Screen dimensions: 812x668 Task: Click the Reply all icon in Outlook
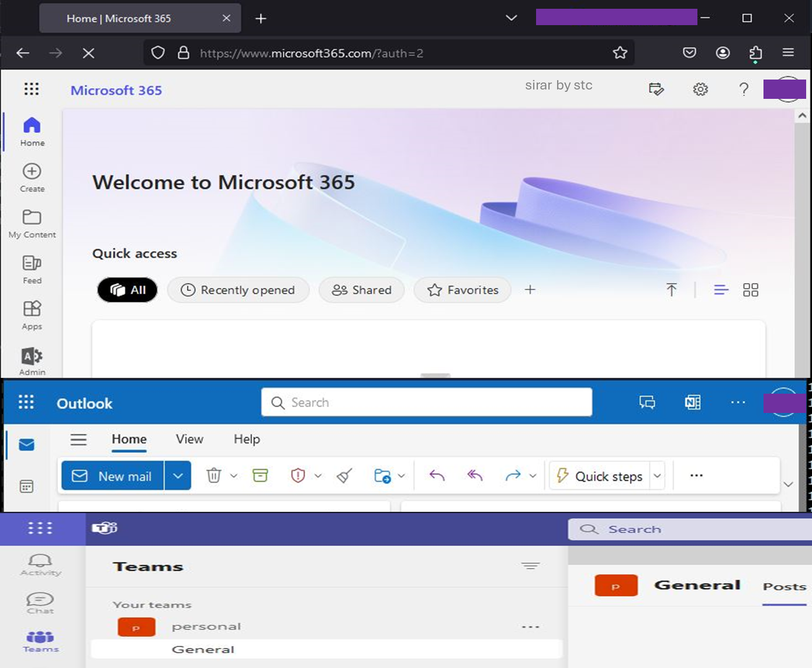[475, 476]
